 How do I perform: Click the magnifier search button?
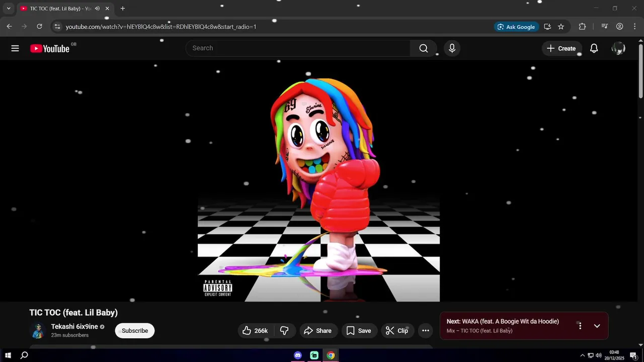[x=424, y=48]
